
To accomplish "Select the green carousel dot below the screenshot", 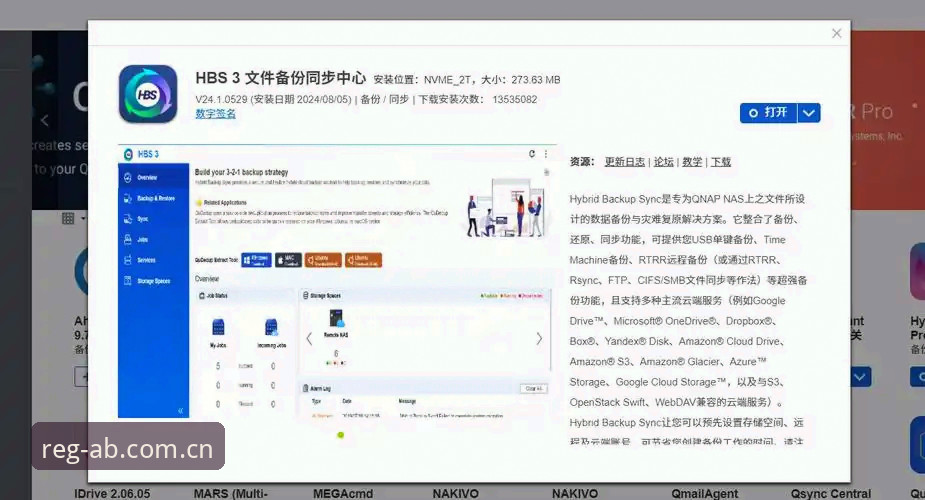I will tap(340, 435).
